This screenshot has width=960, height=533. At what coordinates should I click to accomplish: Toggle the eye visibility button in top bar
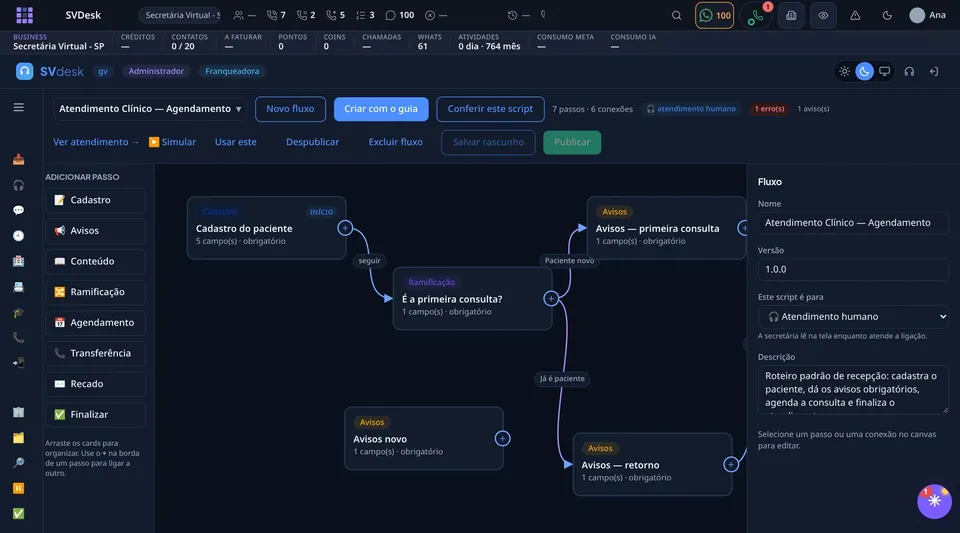tap(823, 15)
